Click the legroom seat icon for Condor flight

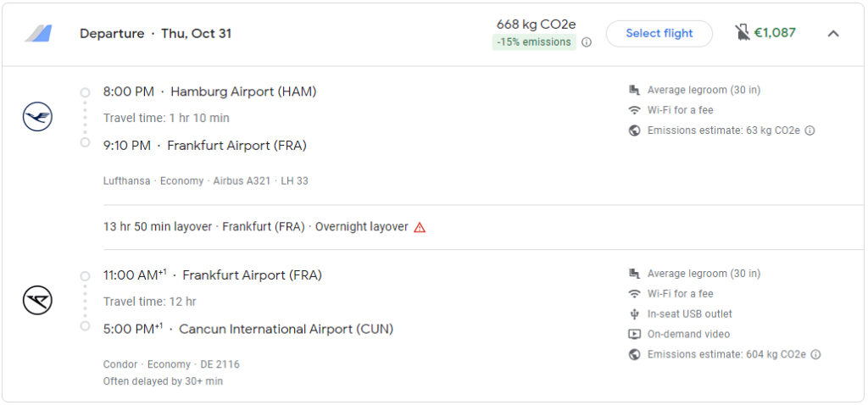point(634,274)
